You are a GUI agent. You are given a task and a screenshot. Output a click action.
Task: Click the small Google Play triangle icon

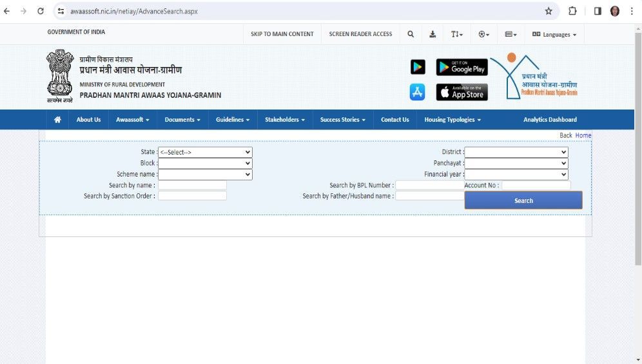(418, 67)
